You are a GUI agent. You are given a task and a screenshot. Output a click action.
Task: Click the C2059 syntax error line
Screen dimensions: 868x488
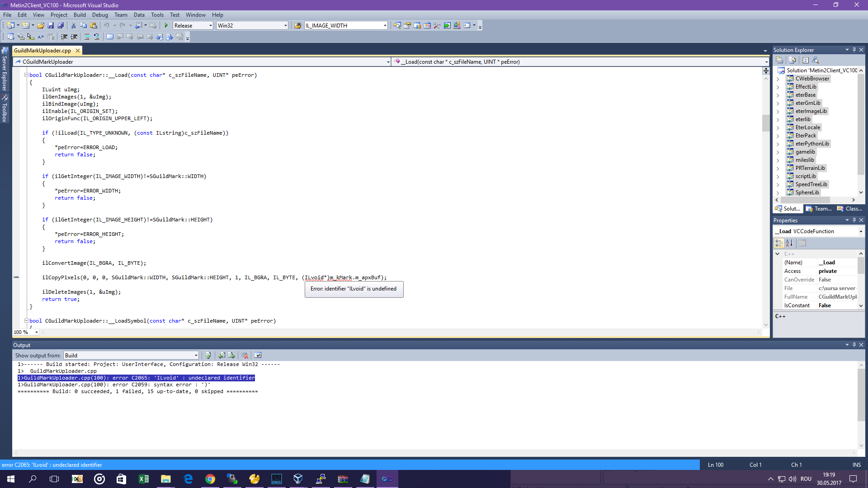[x=114, y=385]
